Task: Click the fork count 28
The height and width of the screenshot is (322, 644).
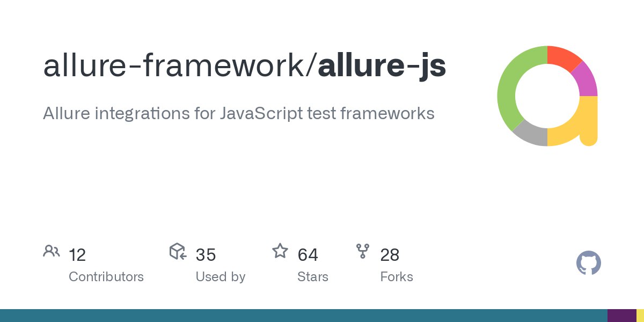Action: (390, 255)
